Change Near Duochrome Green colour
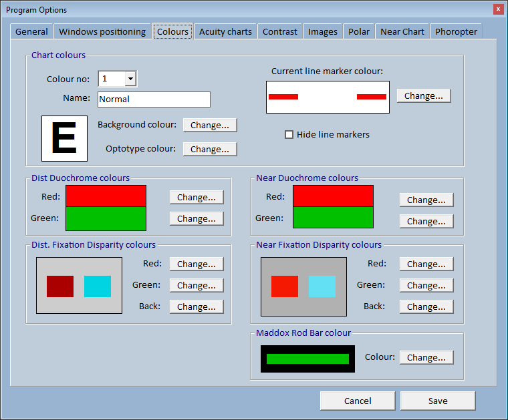 point(426,221)
